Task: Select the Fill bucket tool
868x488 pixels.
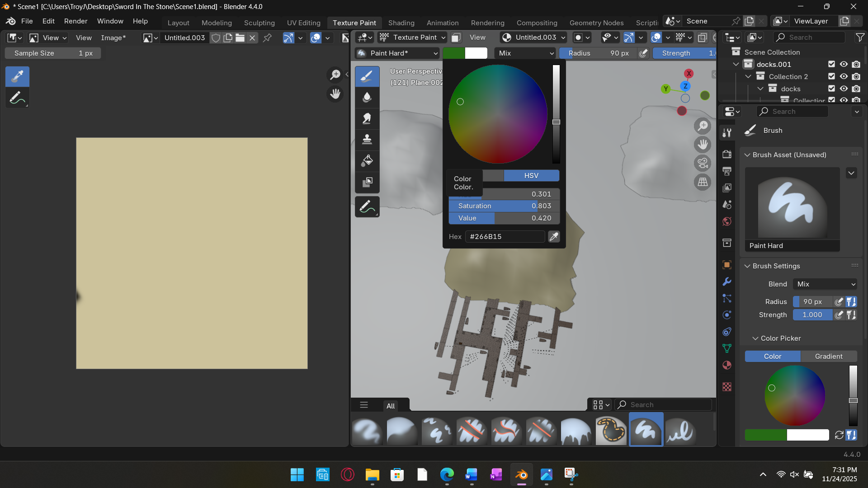Action: point(367,160)
